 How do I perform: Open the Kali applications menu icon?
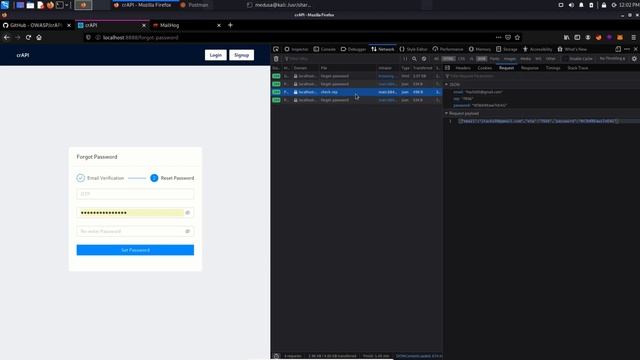[5, 5]
